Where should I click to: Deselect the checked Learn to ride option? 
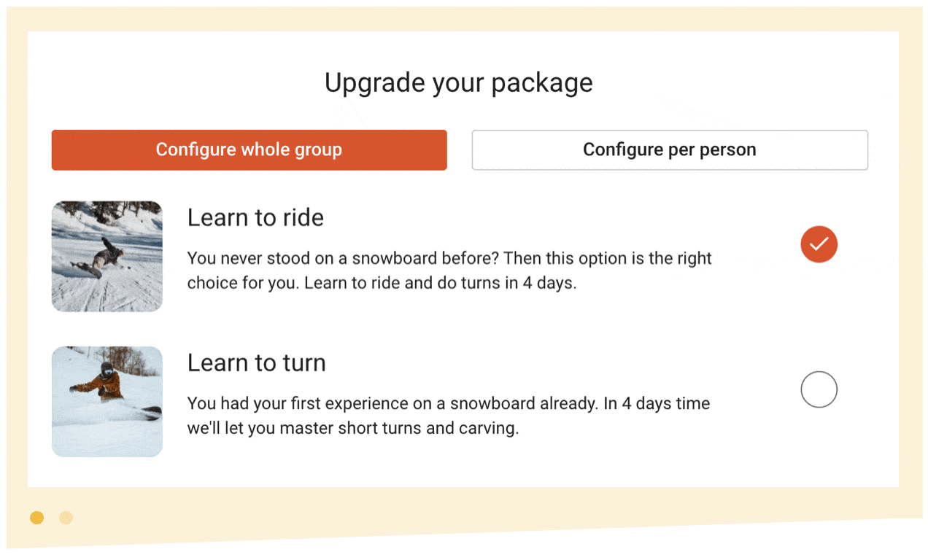[819, 244]
